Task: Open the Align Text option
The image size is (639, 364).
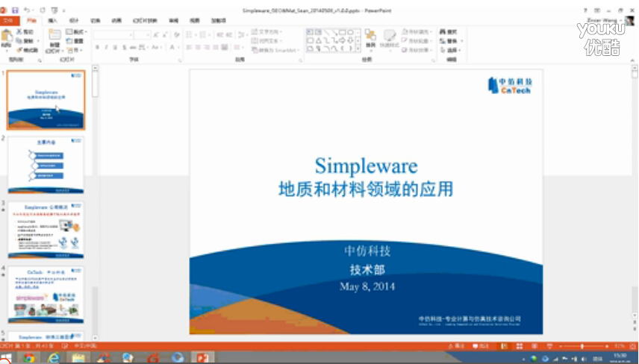Action: pyautogui.click(x=266, y=41)
